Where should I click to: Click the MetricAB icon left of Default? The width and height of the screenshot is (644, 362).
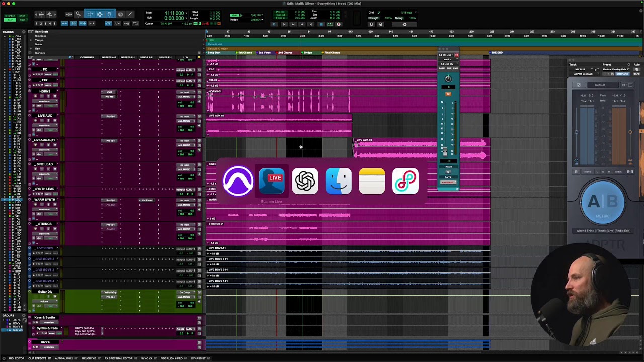[579, 85]
